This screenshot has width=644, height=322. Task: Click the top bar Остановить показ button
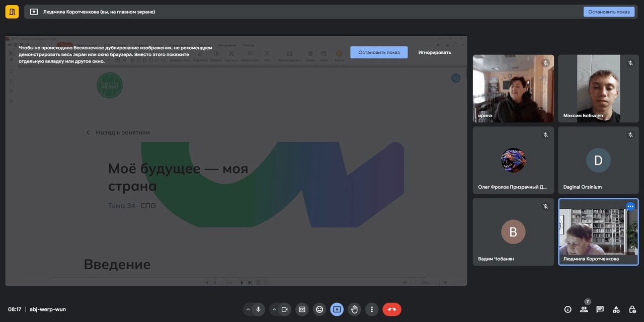click(609, 12)
